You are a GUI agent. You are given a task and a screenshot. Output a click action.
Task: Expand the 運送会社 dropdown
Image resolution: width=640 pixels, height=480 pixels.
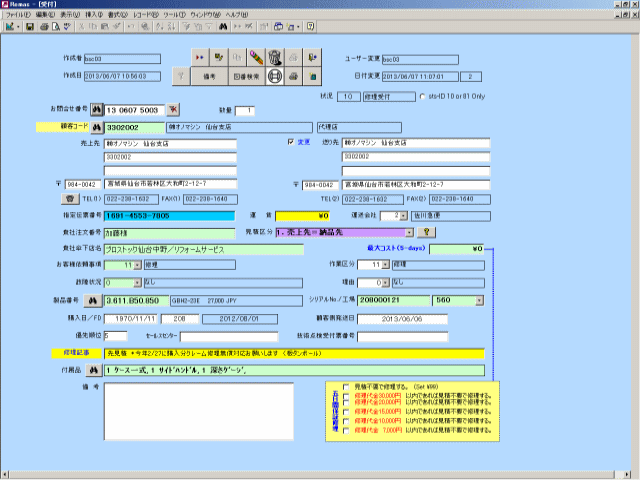tap(404, 215)
